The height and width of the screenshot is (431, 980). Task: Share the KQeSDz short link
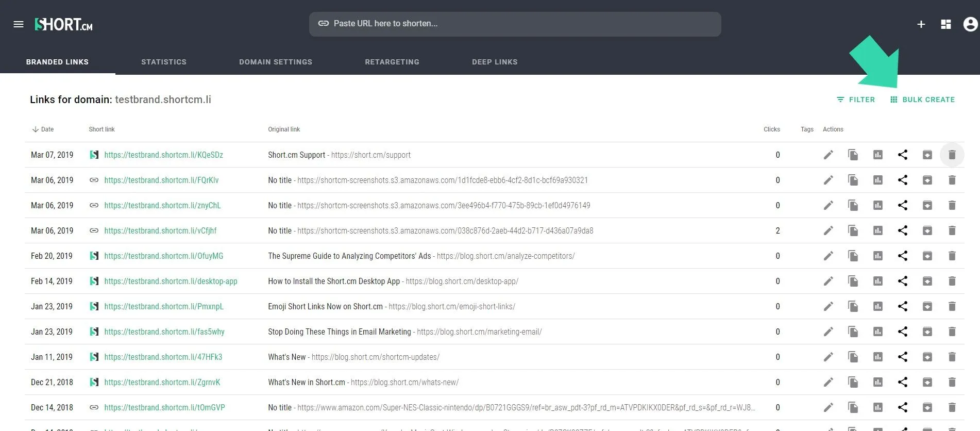click(x=903, y=155)
